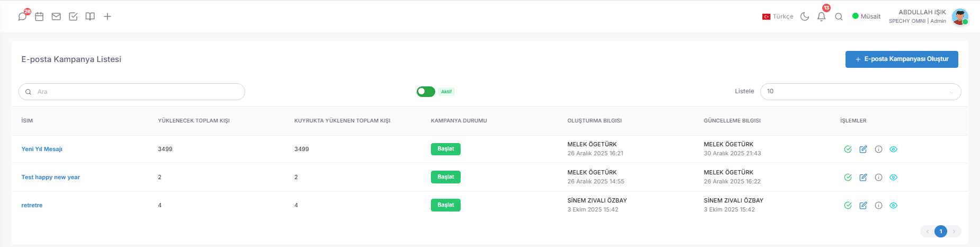Click check-circle icon in Test happy new year row
The image size is (980, 247).
[x=848, y=177]
